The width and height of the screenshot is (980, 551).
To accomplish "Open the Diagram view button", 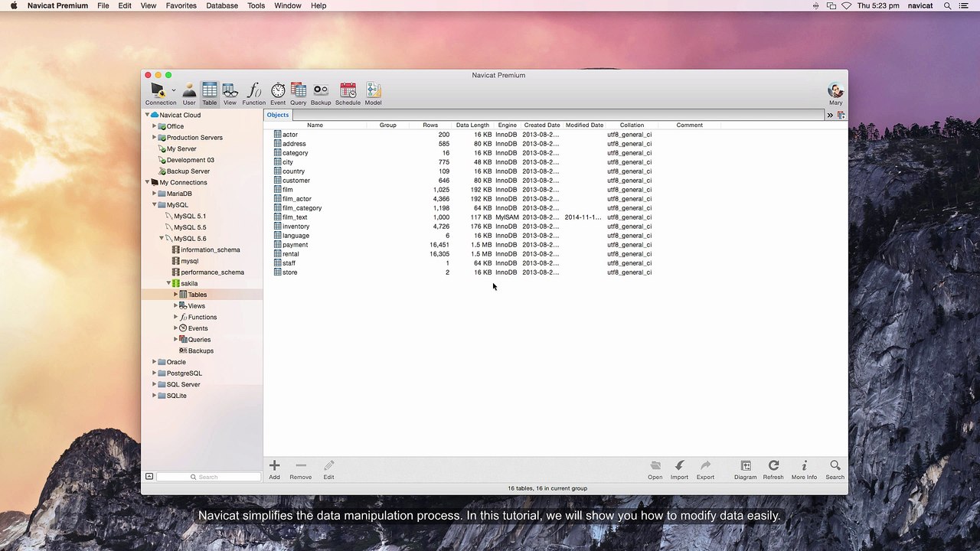I will pyautogui.click(x=745, y=469).
